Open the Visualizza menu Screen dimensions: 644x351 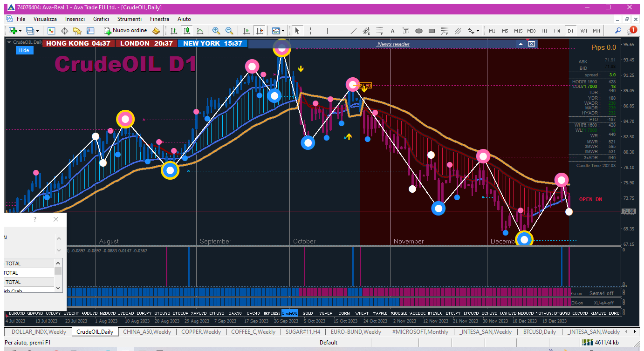click(x=45, y=19)
